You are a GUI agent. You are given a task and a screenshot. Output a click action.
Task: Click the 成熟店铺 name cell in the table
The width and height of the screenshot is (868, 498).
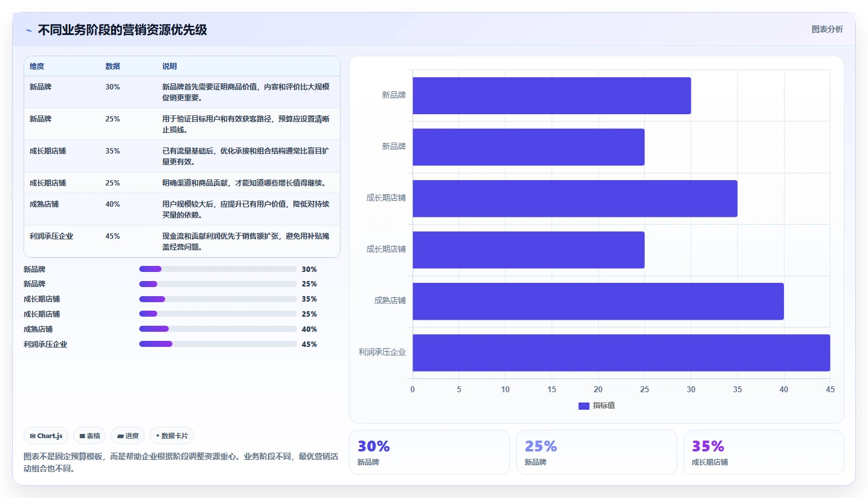click(x=44, y=204)
